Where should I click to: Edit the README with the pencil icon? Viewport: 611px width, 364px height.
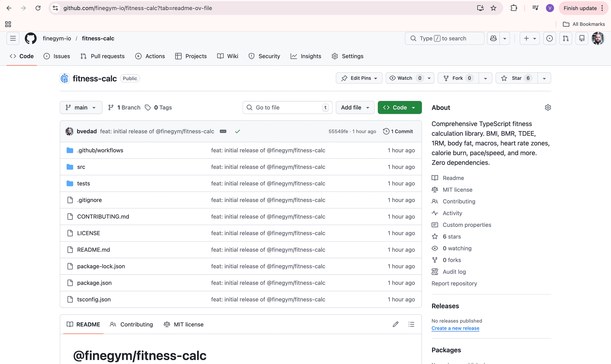pos(395,324)
